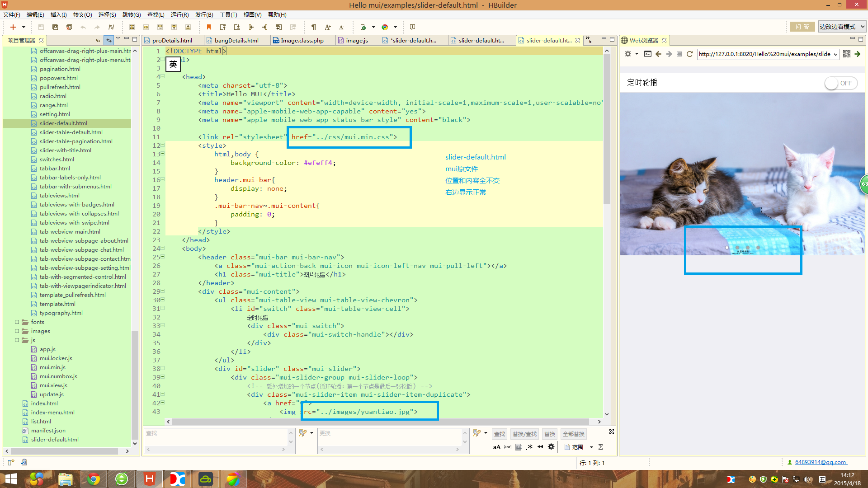This screenshot has height=488, width=868.
Task: Click the QR code icon in the browser toolbar
Action: click(847, 54)
